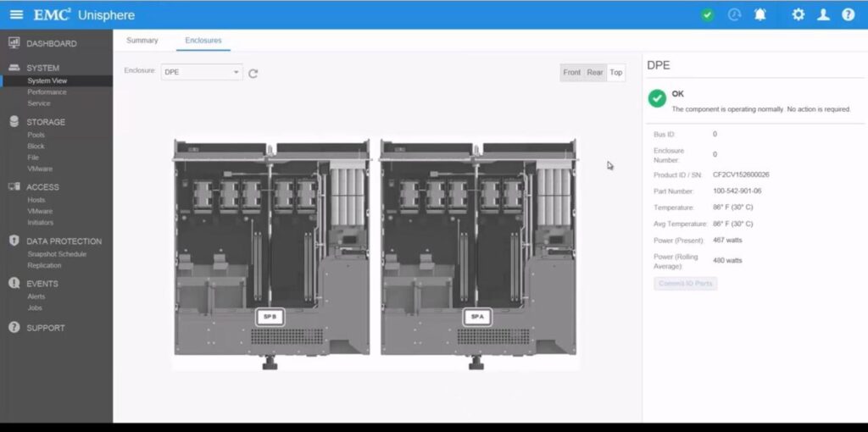
Task: Open Jobs under Events
Action: pos(34,307)
